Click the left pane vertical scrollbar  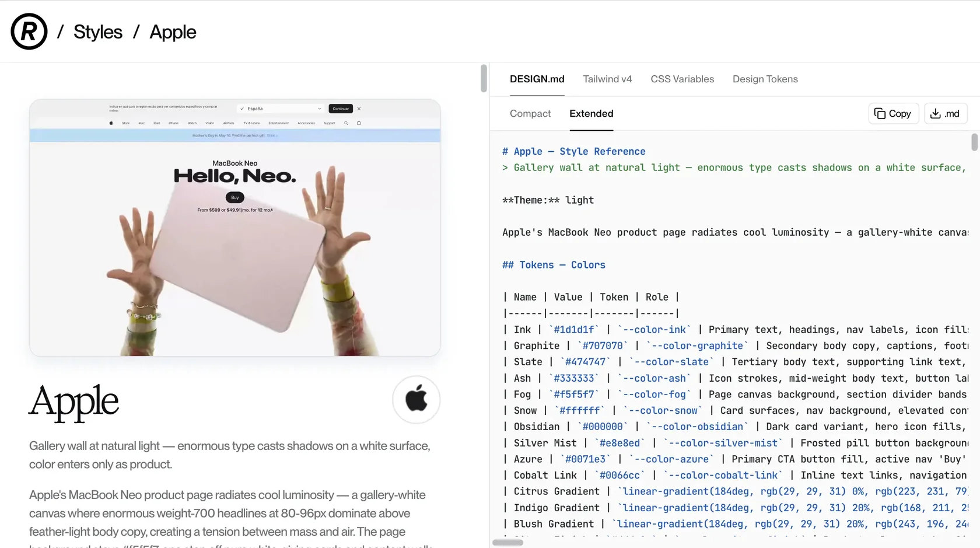[x=484, y=78]
